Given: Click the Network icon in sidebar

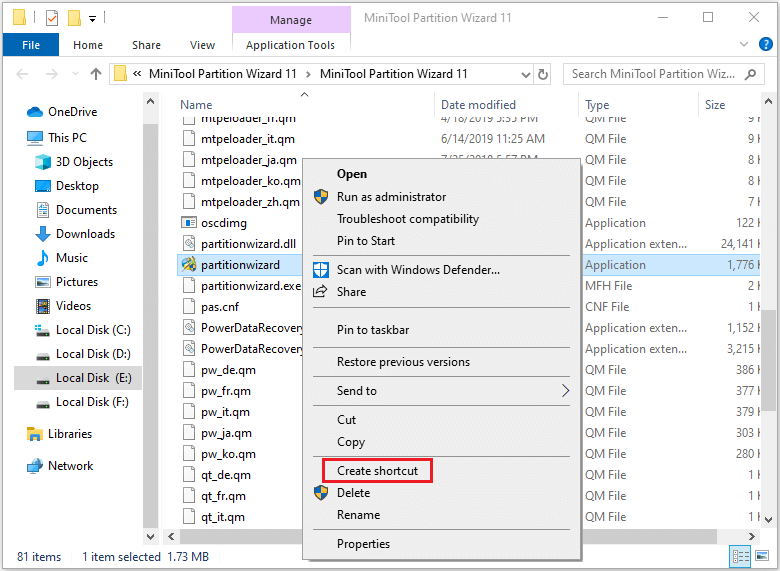Looking at the screenshot, I should click(34, 466).
